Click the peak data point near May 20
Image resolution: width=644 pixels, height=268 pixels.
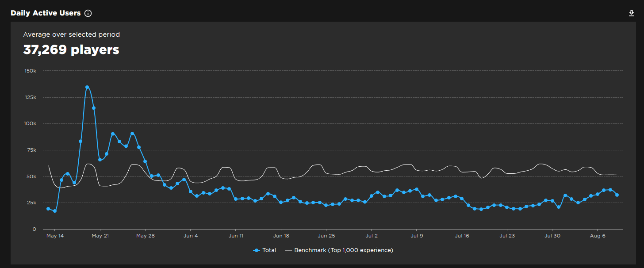pyautogui.click(x=87, y=87)
